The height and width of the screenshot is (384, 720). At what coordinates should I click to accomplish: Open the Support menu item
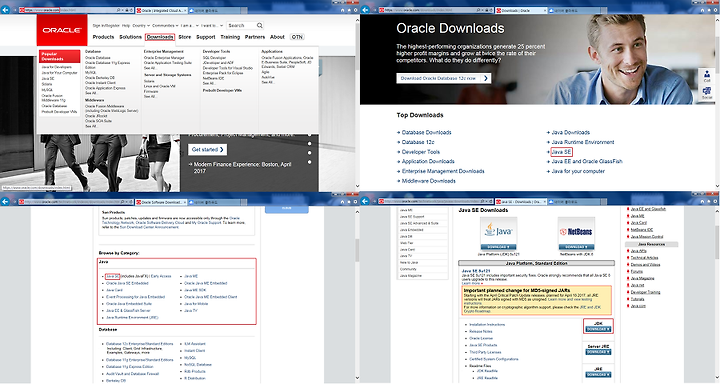tap(206, 37)
